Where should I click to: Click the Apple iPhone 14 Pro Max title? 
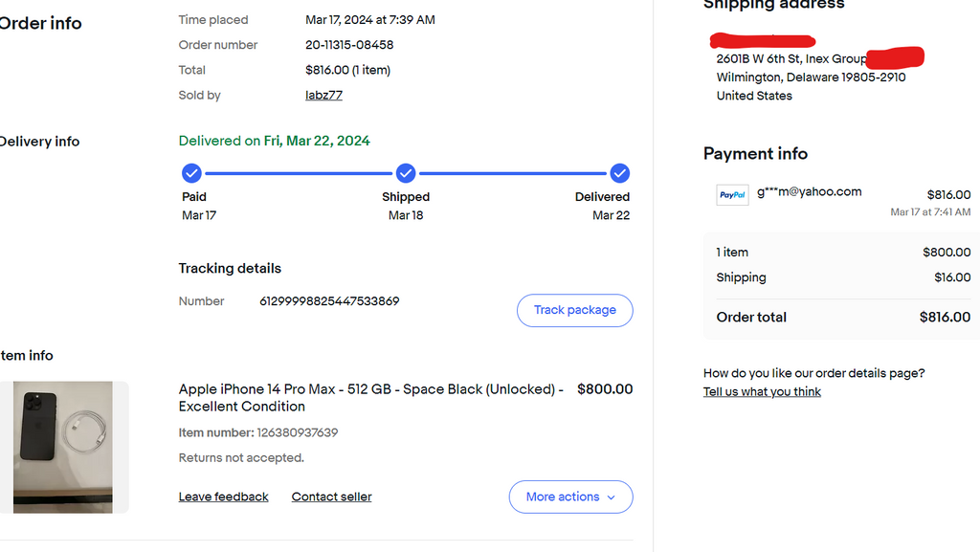(x=371, y=398)
